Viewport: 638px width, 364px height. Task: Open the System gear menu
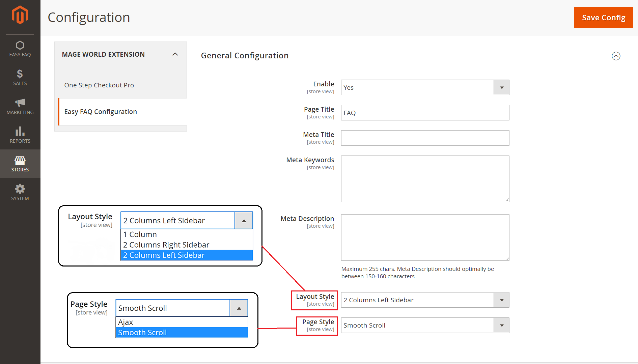20,193
